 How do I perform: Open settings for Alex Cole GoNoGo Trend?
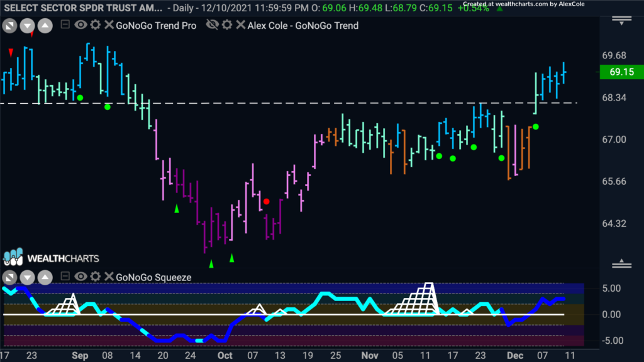coord(227,25)
